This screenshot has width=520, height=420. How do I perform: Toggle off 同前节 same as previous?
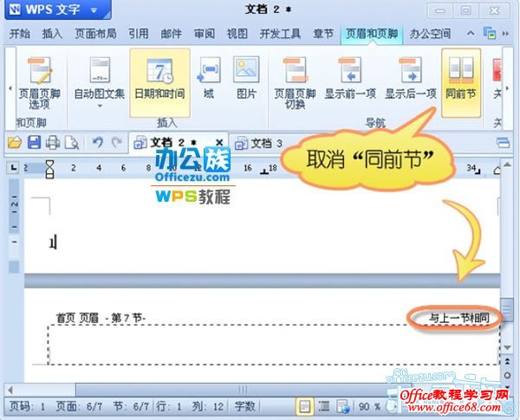461,83
